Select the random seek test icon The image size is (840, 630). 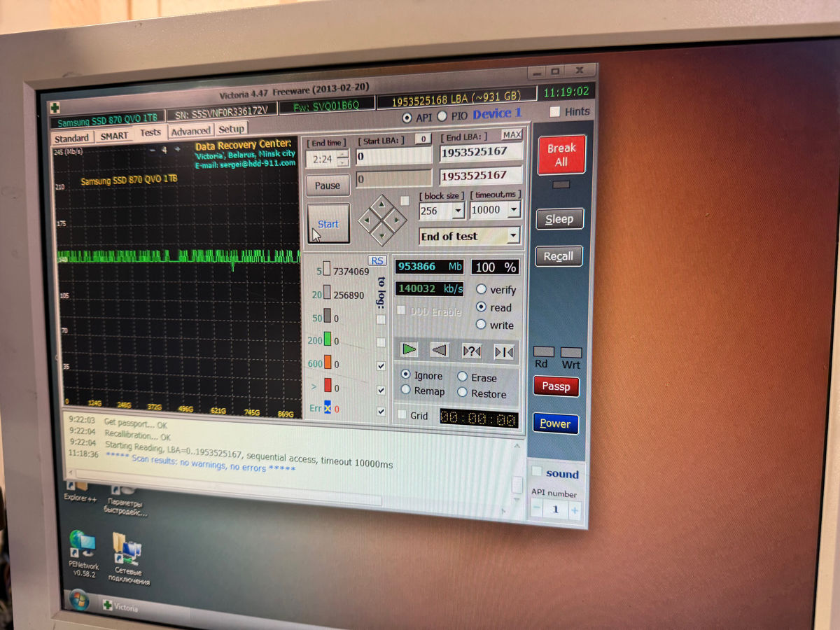pyautogui.click(x=472, y=351)
